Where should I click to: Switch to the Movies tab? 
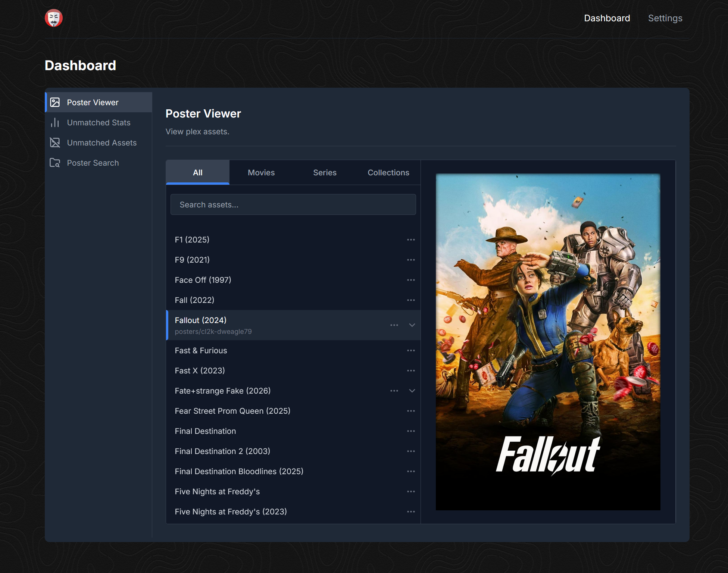(261, 172)
